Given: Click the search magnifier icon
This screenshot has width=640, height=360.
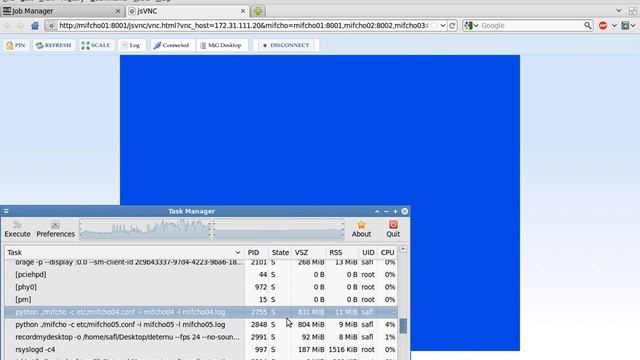Looking at the screenshot, I should coord(587,26).
